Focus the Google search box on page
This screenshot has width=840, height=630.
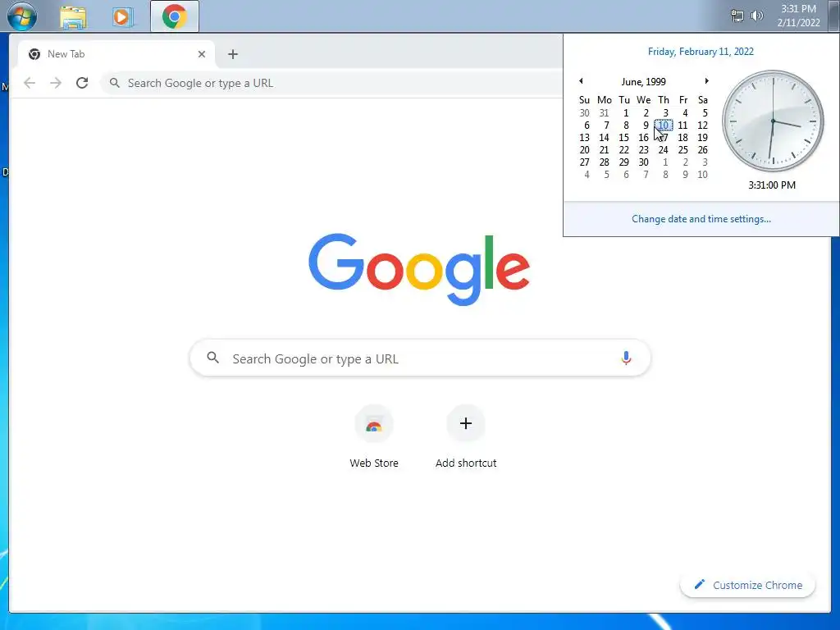tap(420, 358)
